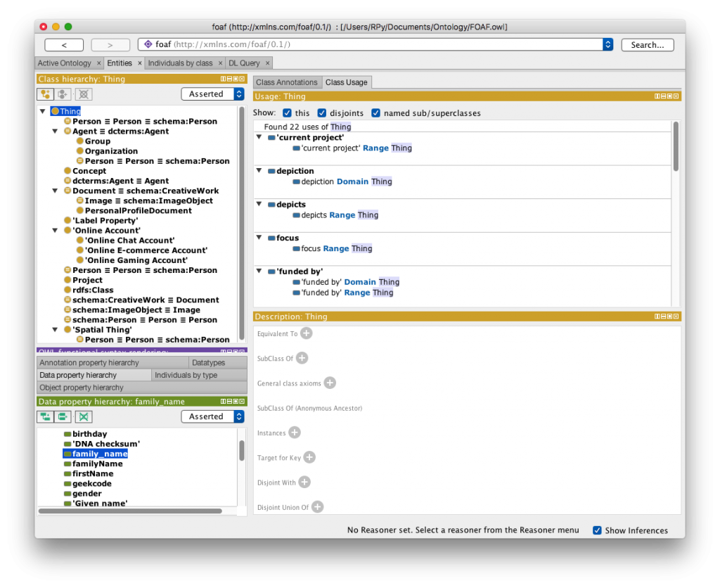Image resolution: width=720 pixels, height=588 pixels.
Task: Click Class hierarchy panel header view icons
Action: click(233, 79)
